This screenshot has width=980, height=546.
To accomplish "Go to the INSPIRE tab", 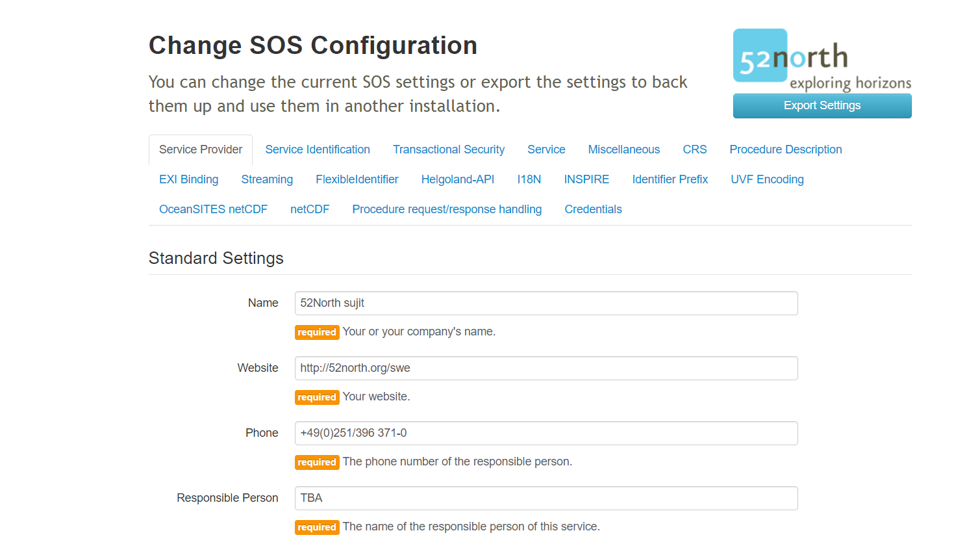I will pos(586,179).
